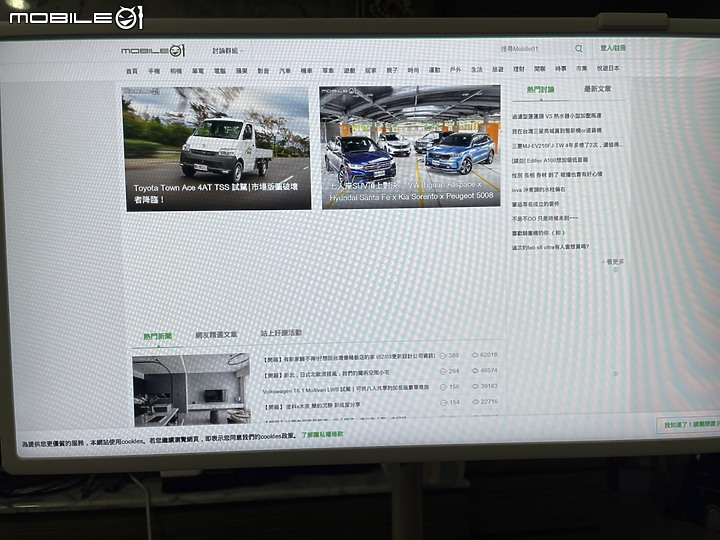Click the comment icon beside 264
The width and height of the screenshot is (720, 540).
click(x=443, y=371)
